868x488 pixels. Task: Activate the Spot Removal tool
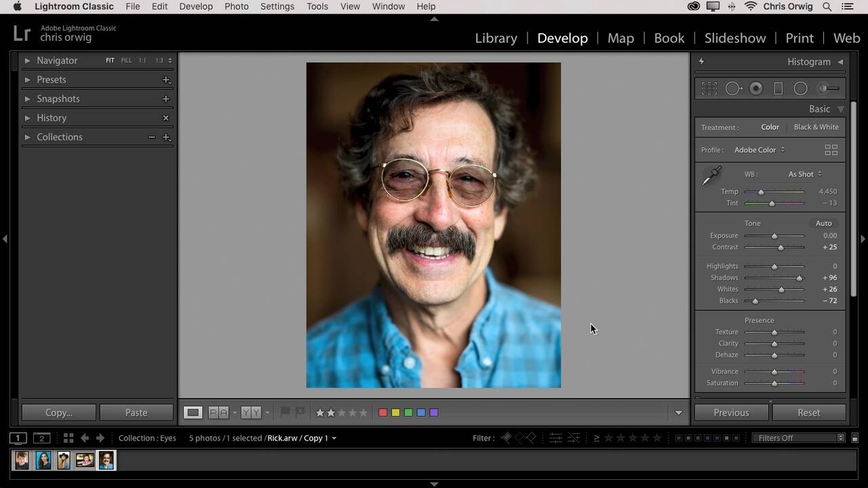point(733,89)
